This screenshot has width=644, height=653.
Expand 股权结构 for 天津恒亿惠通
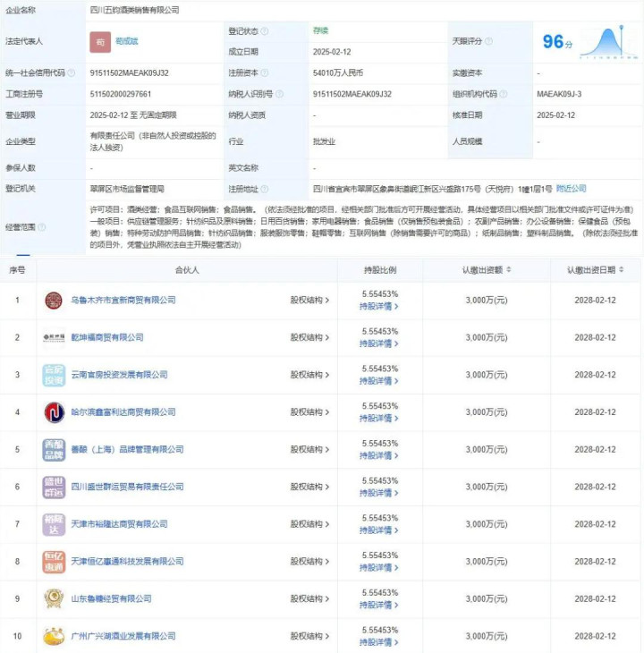pos(309,562)
